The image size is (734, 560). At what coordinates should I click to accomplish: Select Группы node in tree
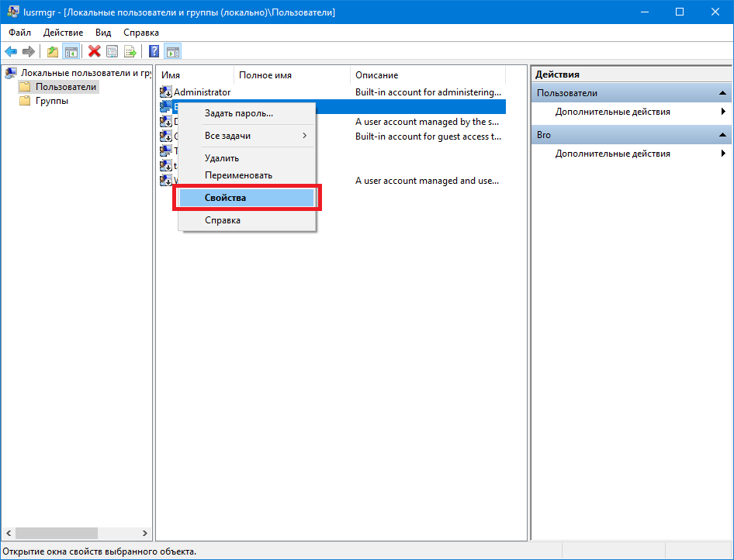coord(52,101)
